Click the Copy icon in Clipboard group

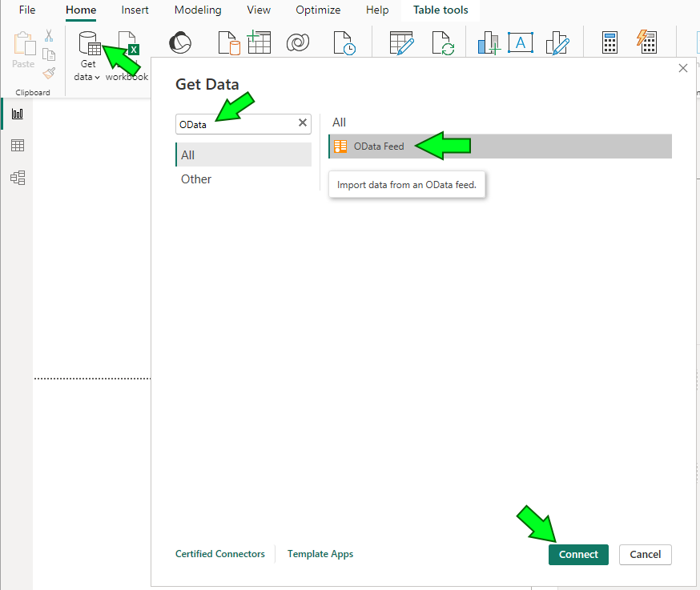click(x=49, y=54)
